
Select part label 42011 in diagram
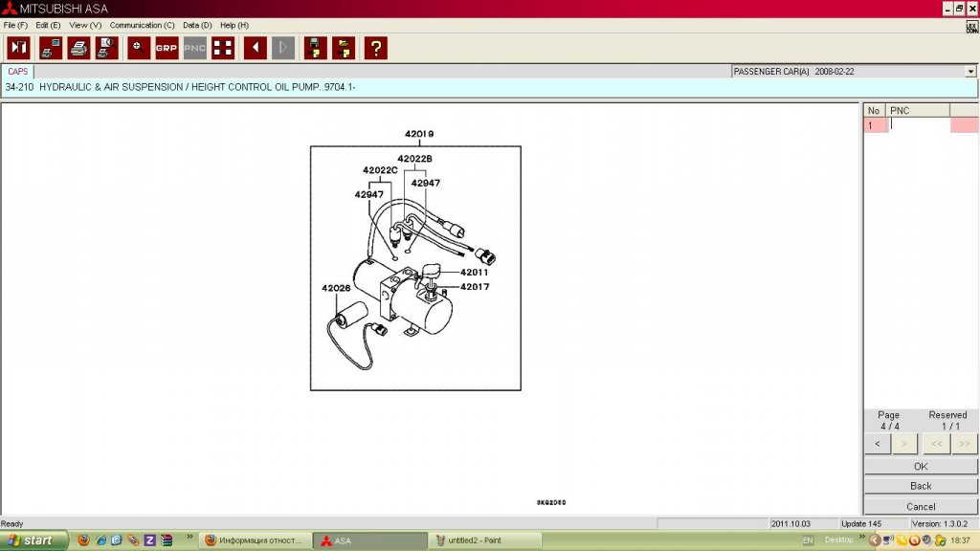(x=474, y=273)
